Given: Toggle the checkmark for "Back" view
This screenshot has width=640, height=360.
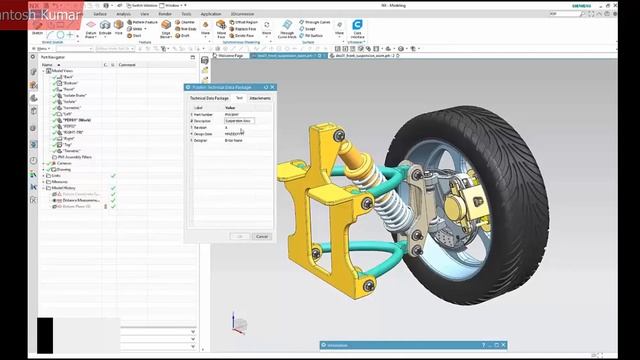Looking at the screenshot, I should [54, 77].
